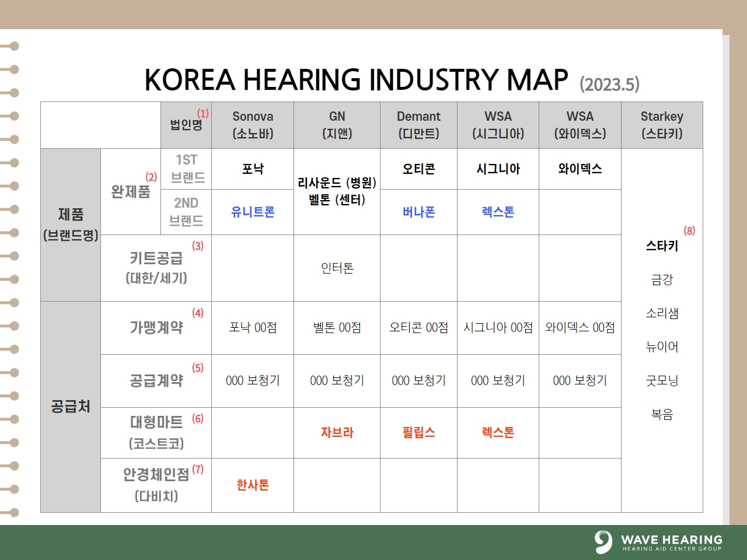Click the 인터톤 cell
Image resolution: width=747 pixels, height=560 pixels.
pos(337,268)
